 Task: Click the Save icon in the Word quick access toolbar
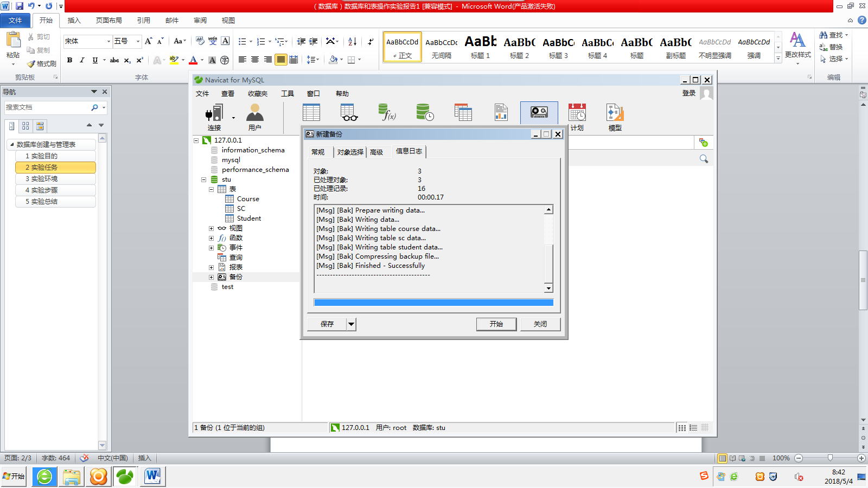pyautogui.click(x=19, y=6)
